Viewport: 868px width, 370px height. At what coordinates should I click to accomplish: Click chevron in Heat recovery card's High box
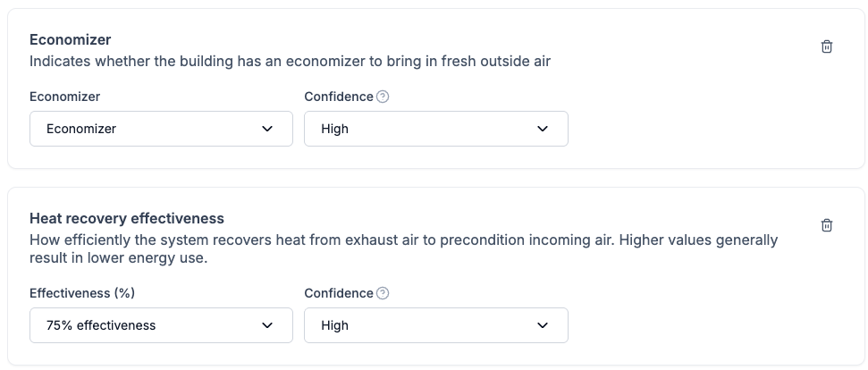(x=543, y=325)
